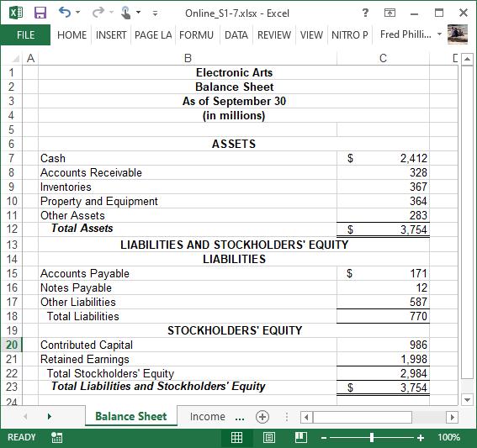Select the Notes Payable cell
This screenshot has width=477, height=448.
[x=188, y=287]
